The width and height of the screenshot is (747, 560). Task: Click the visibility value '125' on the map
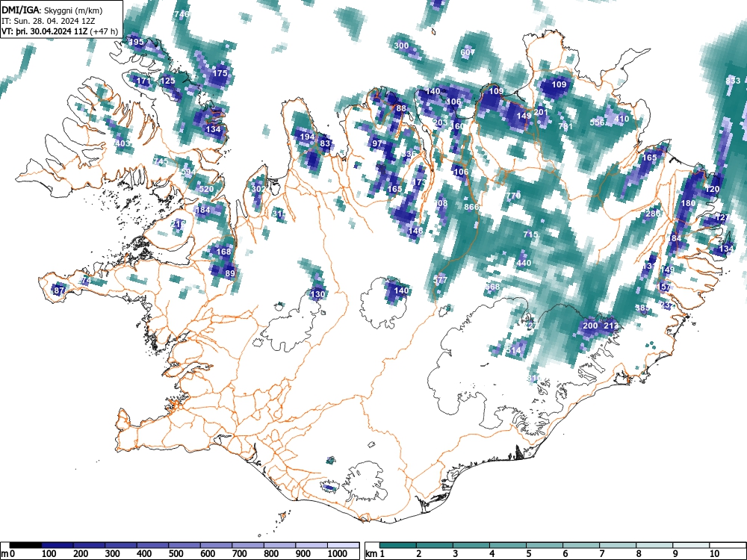click(x=167, y=81)
